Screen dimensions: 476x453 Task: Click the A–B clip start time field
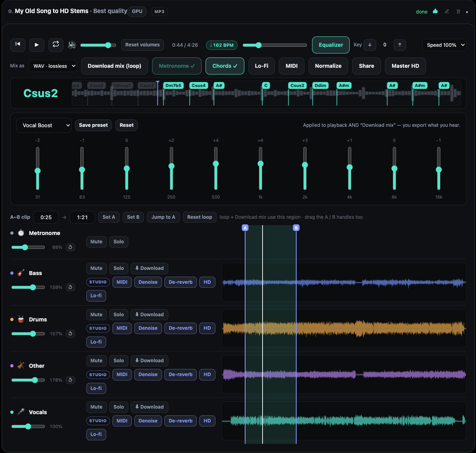46,217
